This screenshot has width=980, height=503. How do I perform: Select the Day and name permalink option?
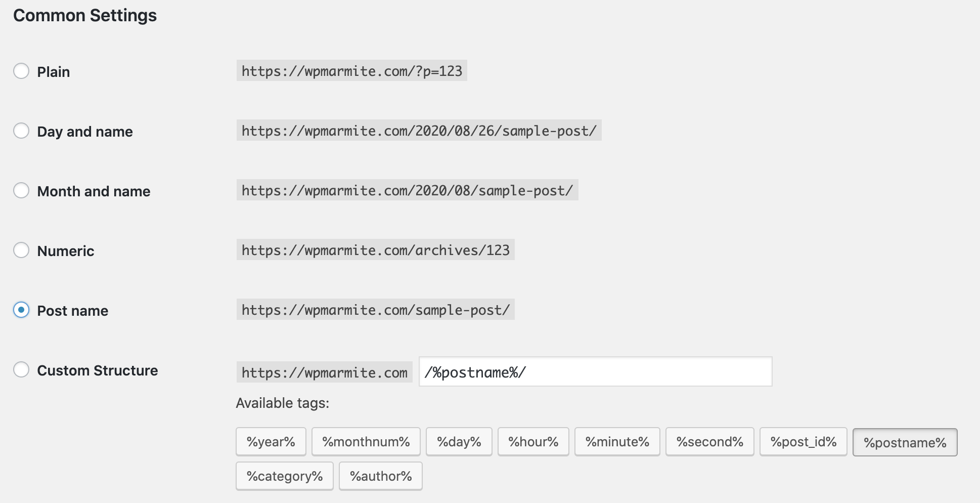[21, 131]
